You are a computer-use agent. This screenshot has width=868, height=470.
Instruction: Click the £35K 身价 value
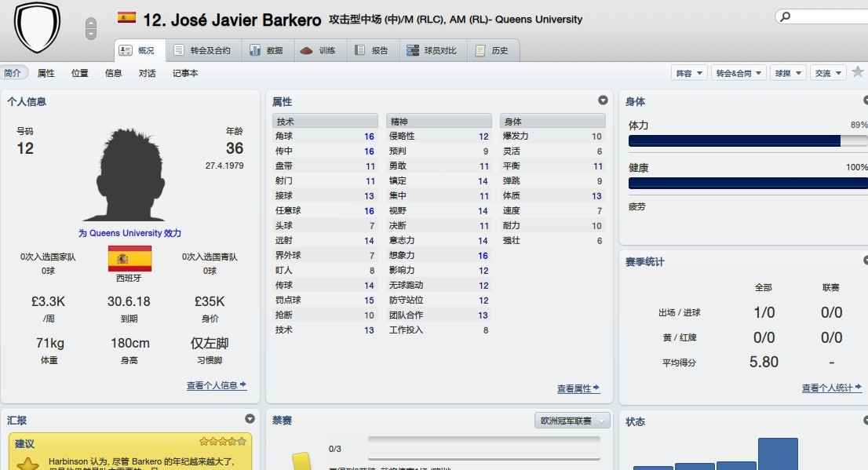(x=210, y=302)
